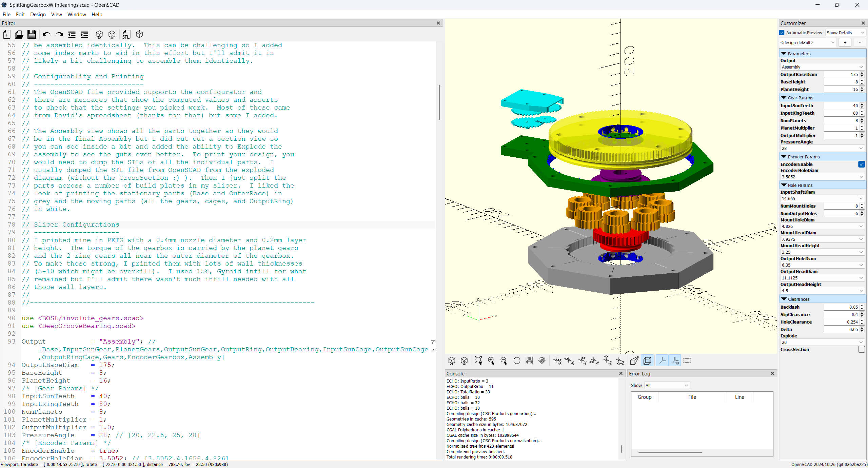Click the Group column header in the Error-Log

645,397
